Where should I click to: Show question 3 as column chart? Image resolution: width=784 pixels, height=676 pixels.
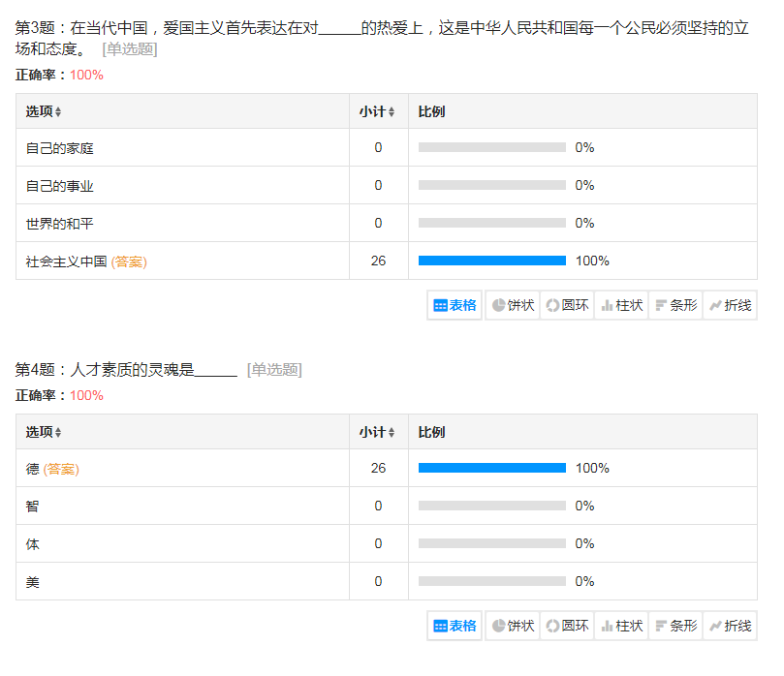[x=621, y=305]
